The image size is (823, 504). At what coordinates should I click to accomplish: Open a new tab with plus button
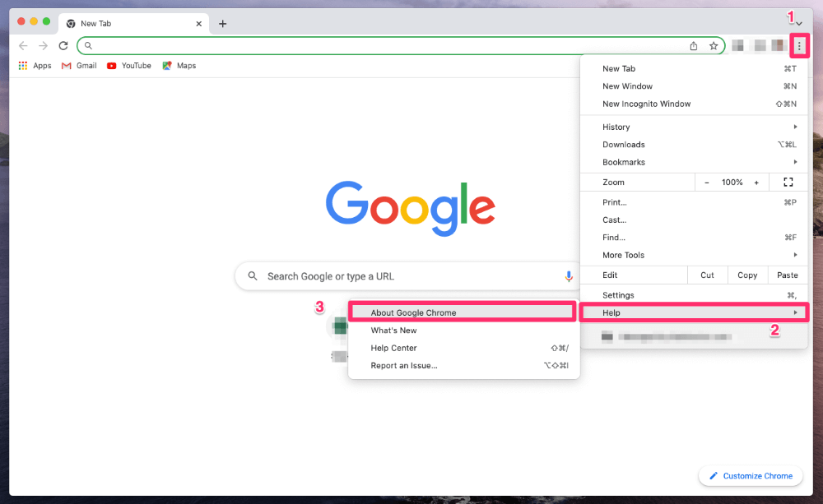coord(222,24)
